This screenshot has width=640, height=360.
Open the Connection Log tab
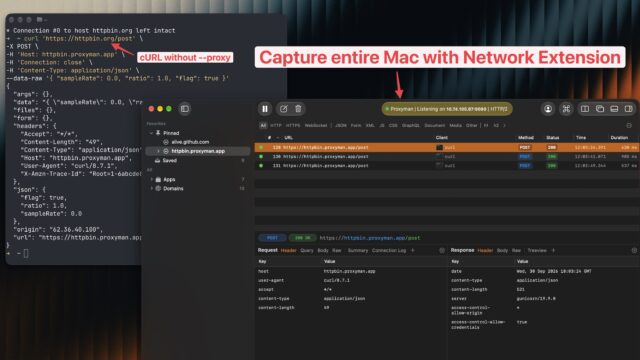point(389,251)
